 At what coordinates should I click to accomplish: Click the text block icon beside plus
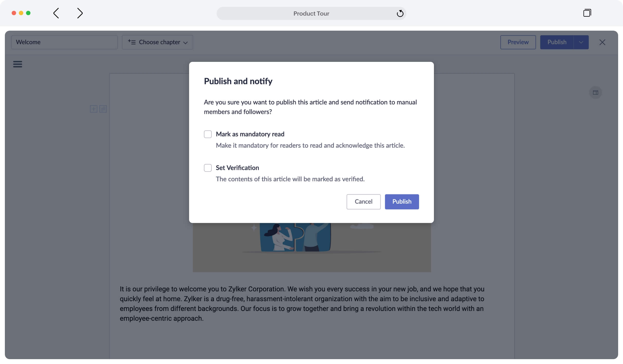point(103,109)
